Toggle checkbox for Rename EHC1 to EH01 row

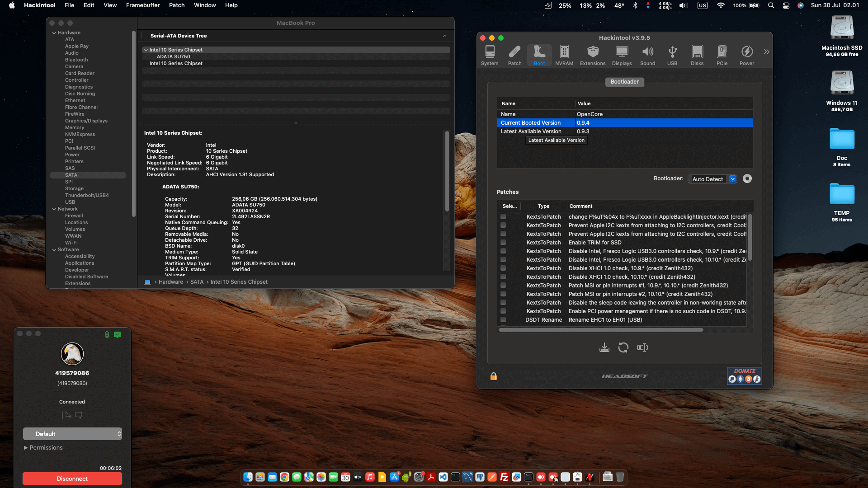click(503, 320)
